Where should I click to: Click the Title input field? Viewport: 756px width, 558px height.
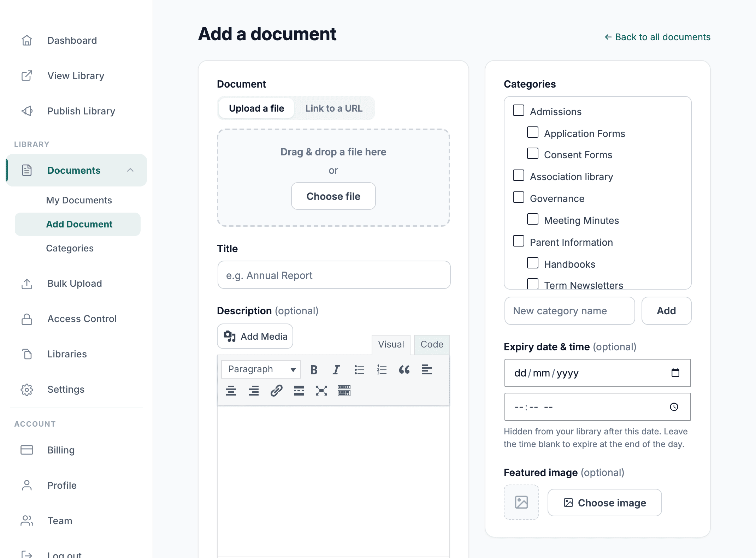pos(334,275)
